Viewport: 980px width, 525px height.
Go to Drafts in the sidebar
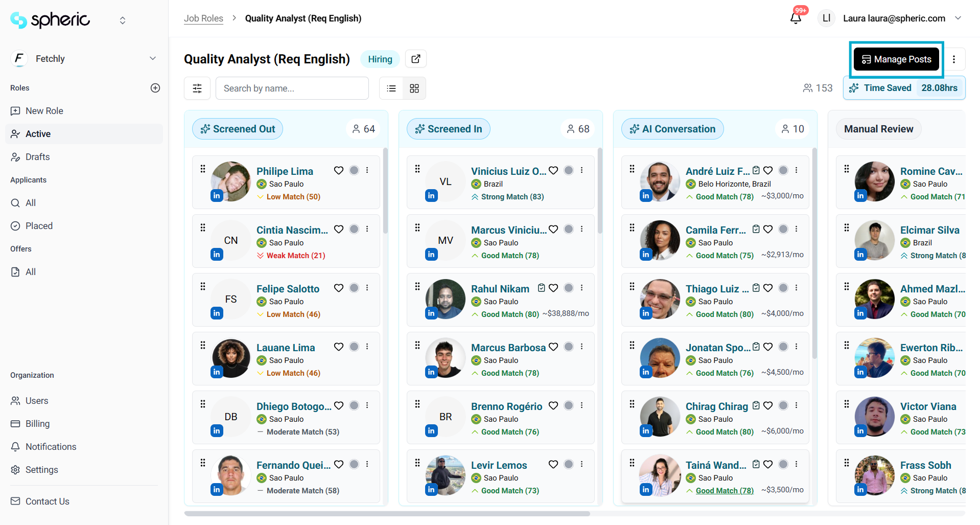pyautogui.click(x=37, y=157)
